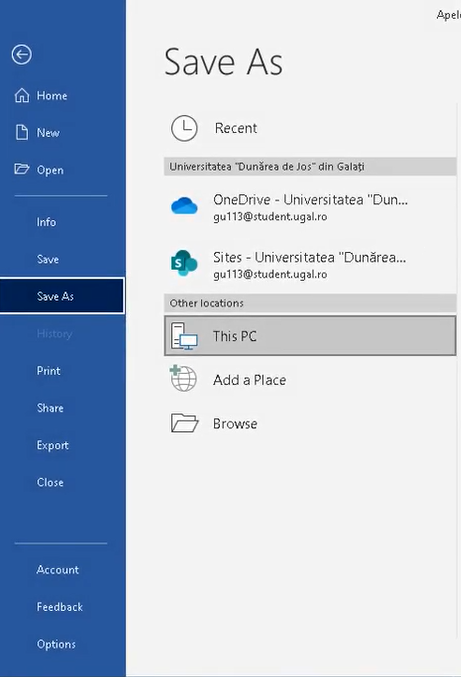Click the Other locations header
The height and width of the screenshot is (677, 461).
tap(310, 303)
